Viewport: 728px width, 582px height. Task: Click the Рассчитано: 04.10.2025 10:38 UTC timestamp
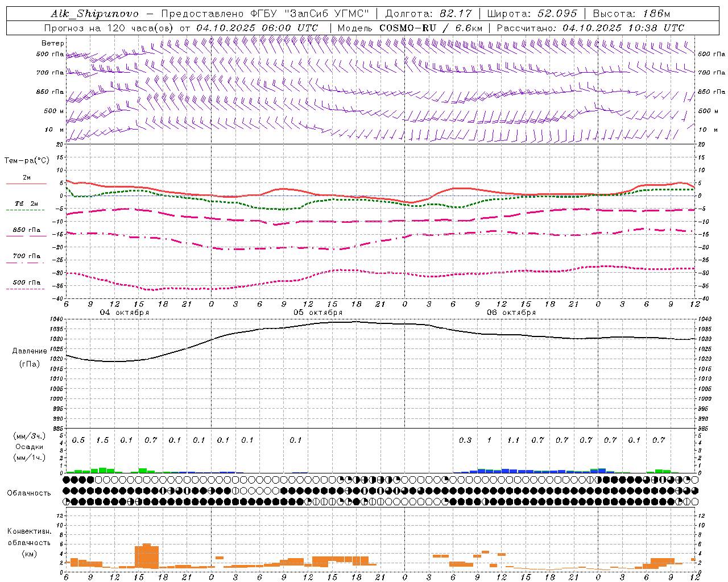[590, 28]
